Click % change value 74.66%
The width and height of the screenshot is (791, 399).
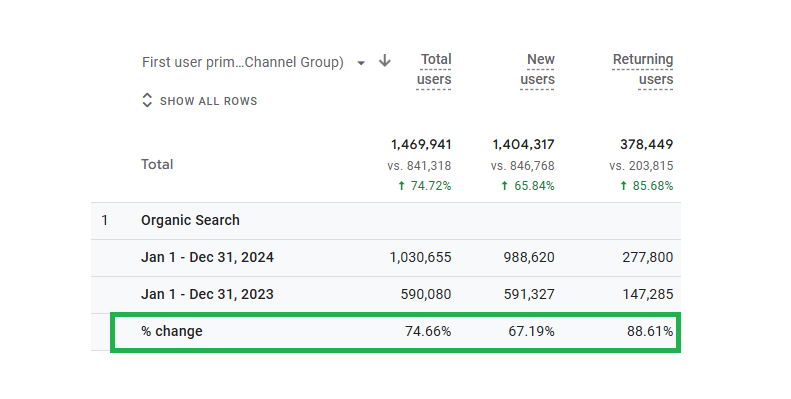[x=428, y=331]
